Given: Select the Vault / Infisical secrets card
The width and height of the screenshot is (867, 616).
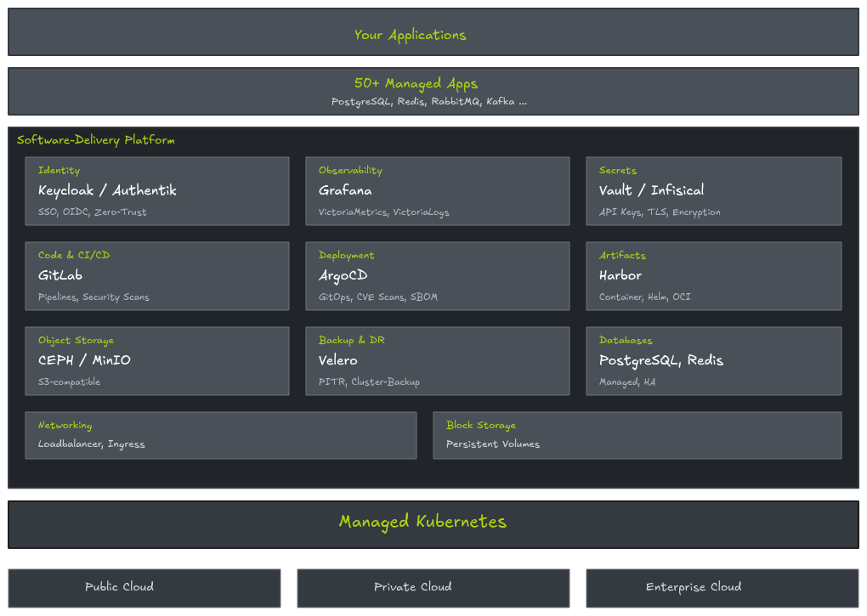Looking at the screenshot, I should pyautogui.click(x=713, y=191).
